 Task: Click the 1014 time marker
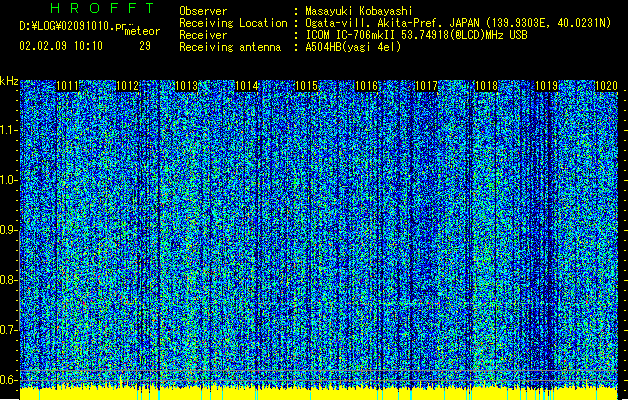click(247, 86)
